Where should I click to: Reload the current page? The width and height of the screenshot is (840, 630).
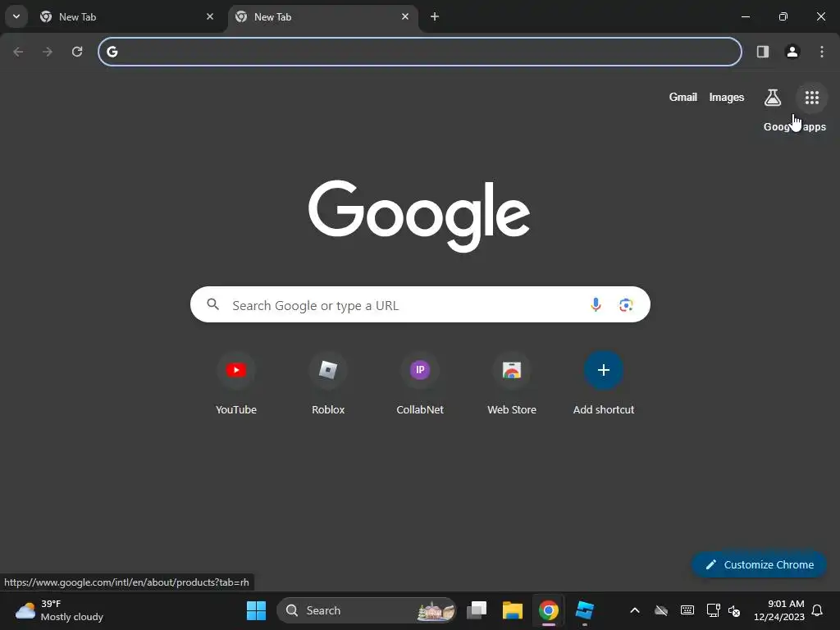tap(77, 52)
